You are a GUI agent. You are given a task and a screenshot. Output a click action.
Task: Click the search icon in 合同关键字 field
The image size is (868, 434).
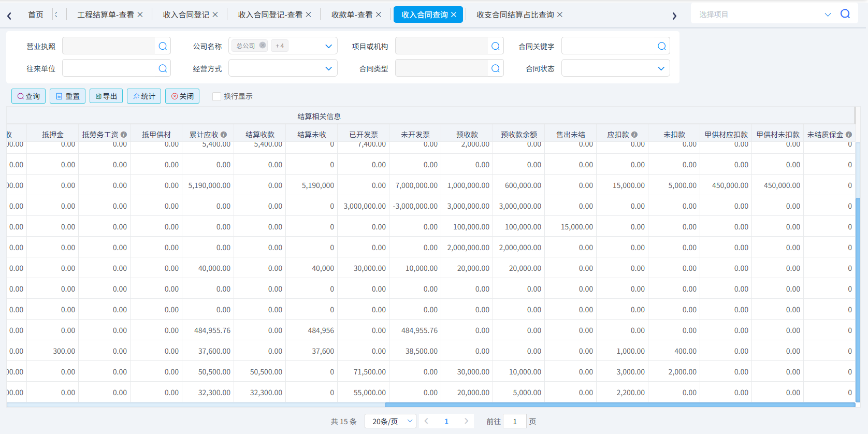pyautogui.click(x=662, y=46)
